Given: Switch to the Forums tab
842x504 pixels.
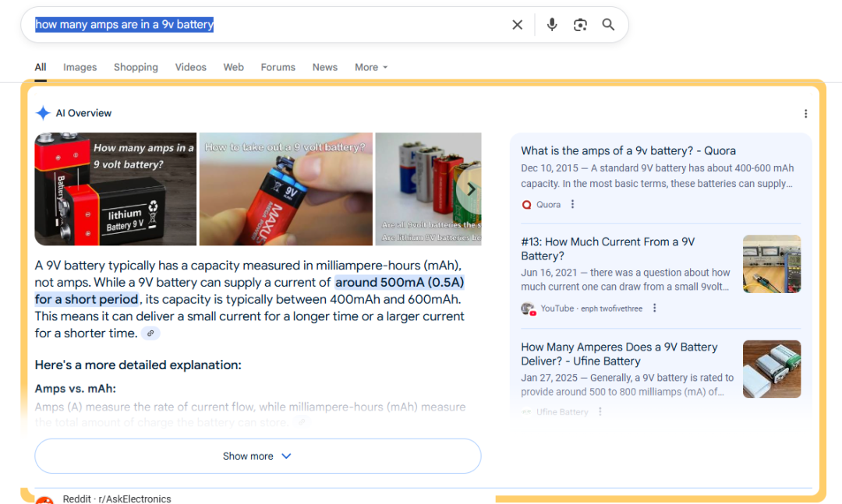Looking at the screenshot, I should pyautogui.click(x=278, y=67).
